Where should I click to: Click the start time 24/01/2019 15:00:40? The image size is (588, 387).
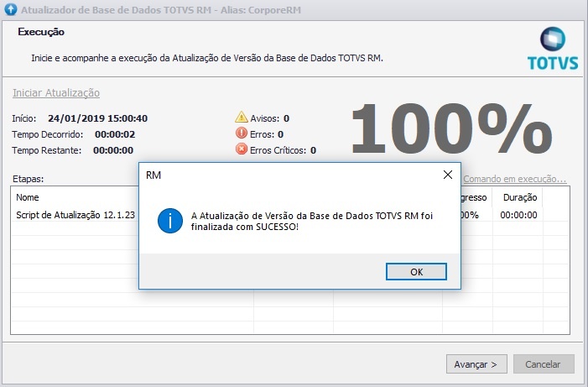point(97,118)
